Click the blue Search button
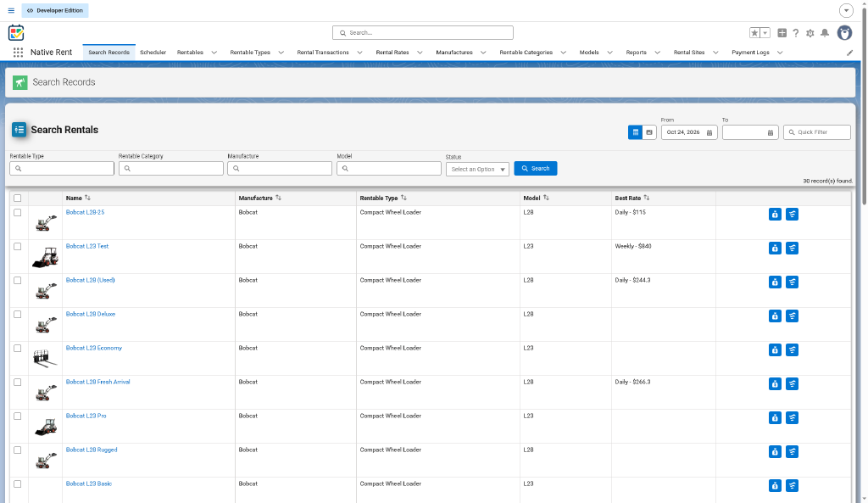This screenshot has height=503, width=868. coord(536,169)
